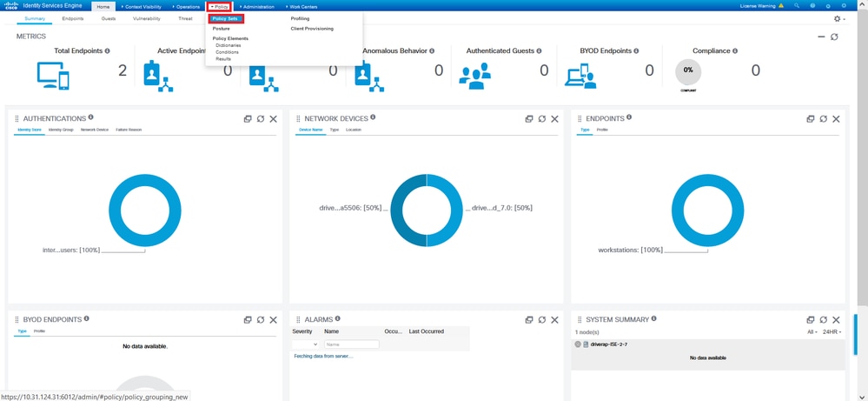Viewport: 868px width, 401px height.
Task: Click the License Warning alert icon
Action: (x=780, y=6)
